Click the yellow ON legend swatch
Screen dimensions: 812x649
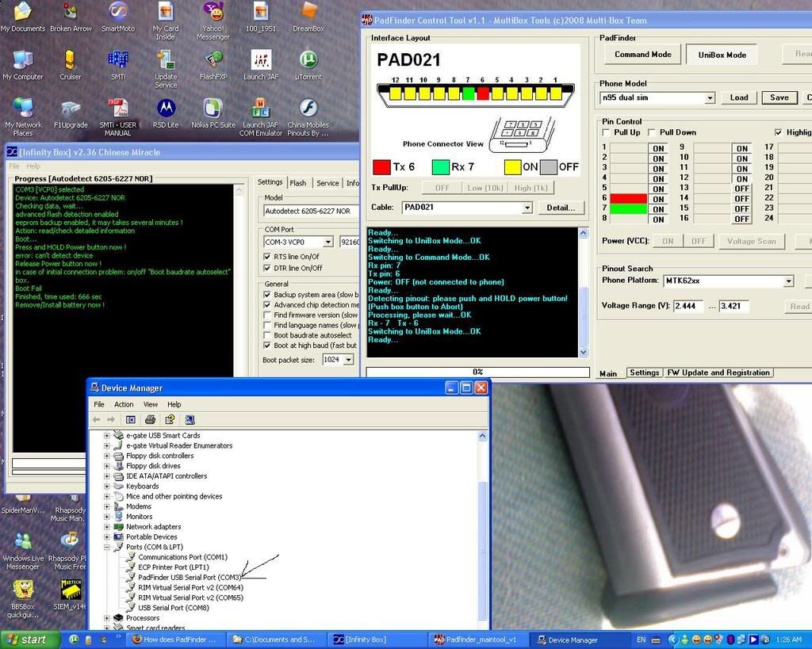[x=513, y=167]
